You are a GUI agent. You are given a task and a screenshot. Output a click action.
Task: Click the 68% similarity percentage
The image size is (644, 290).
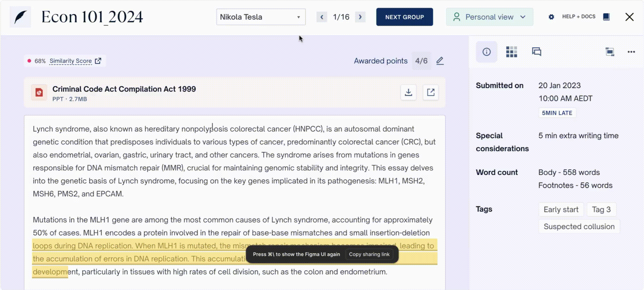tap(40, 61)
